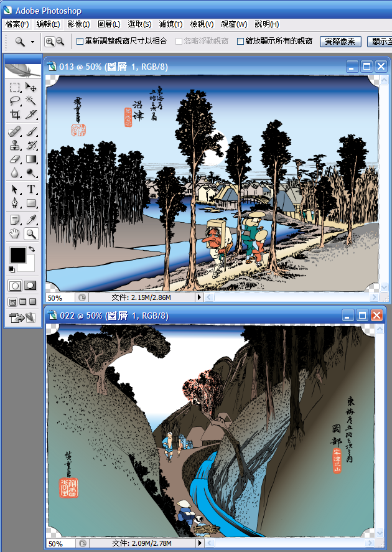Select the Slice tool
Viewport: 392px width, 552px height.
coord(31,115)
